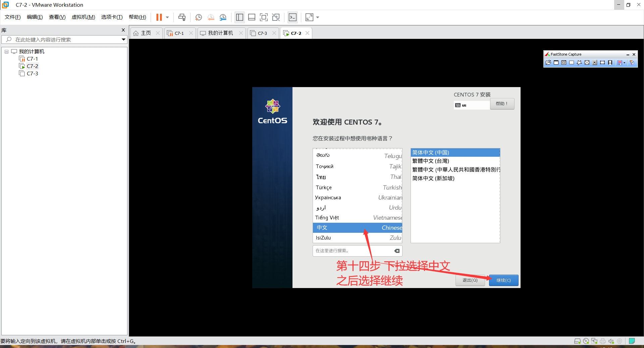
Task: Click the us keyboard layout indicator
Action: [472, 105]
